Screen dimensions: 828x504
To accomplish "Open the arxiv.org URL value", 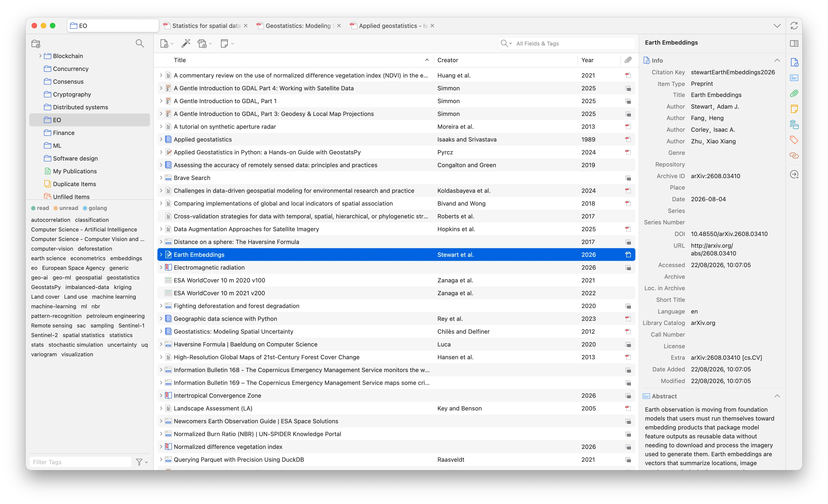I will tap(713, 249).
